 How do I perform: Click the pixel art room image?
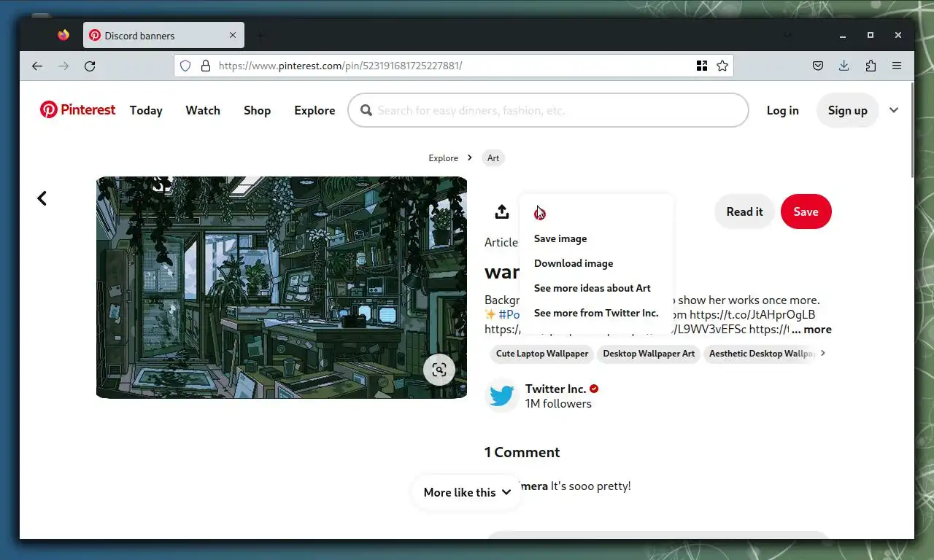tap(282, 287)
